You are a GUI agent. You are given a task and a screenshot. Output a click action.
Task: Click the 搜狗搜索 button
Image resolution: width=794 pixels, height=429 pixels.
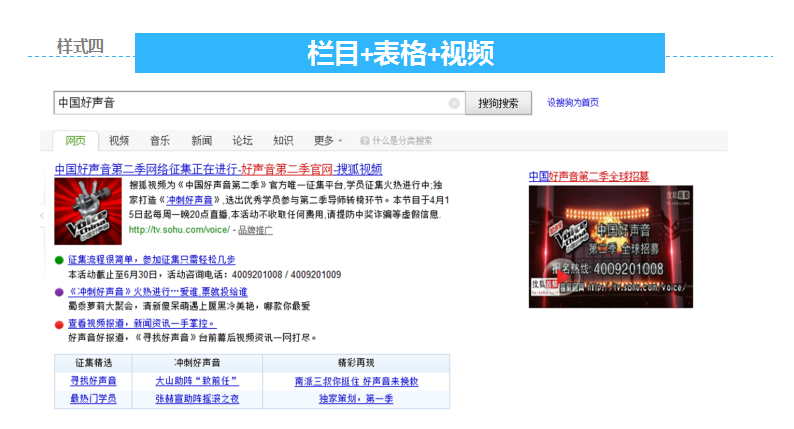click(498, 103)
